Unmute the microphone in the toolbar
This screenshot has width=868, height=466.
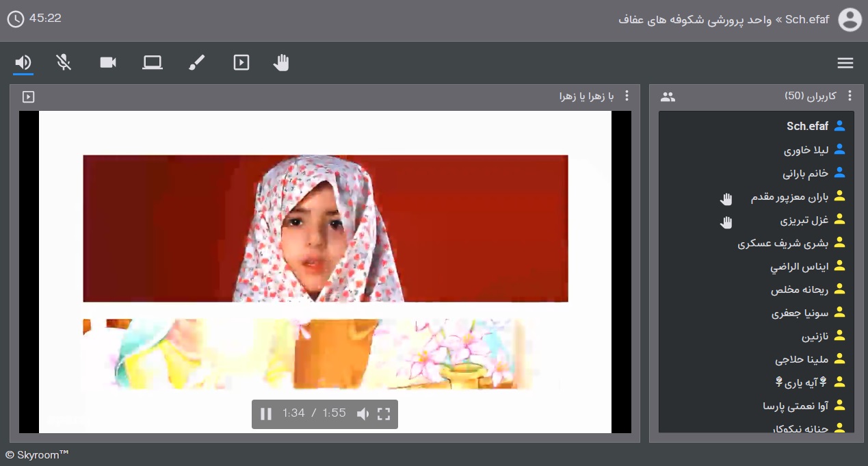[64, 63]
